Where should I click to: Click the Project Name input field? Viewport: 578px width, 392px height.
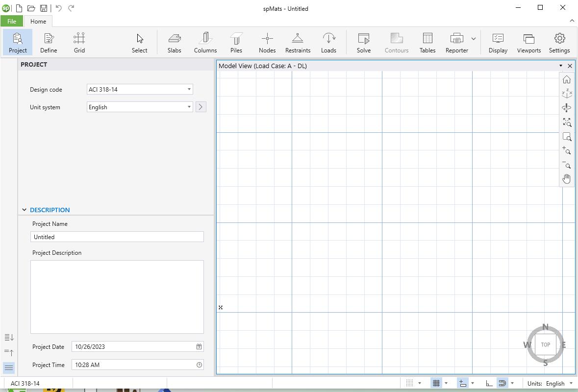117,237
